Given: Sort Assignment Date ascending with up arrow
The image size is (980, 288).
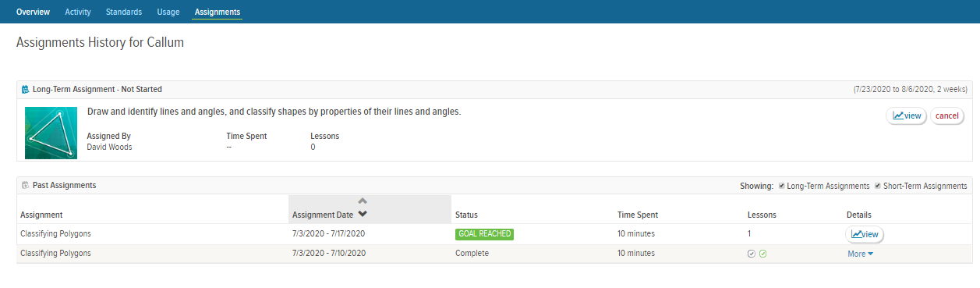Looking at the screenshot, I should pos(363,201).
